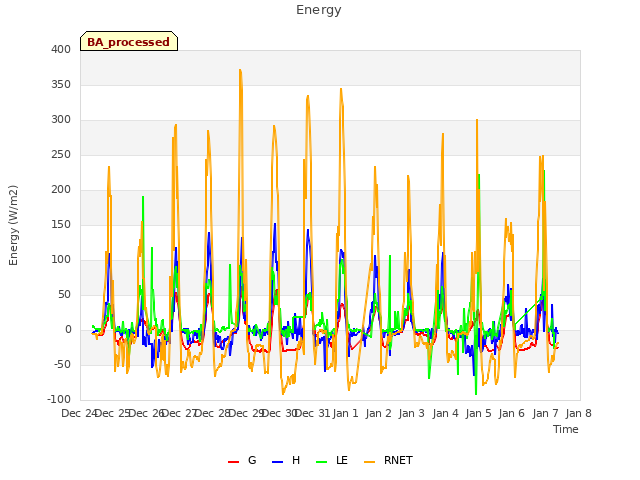The width and height of the screenshot is (640, 480).
Task: Click the 0 y-axis tick label
Action: pyautogui.click(x=68, y=330)
